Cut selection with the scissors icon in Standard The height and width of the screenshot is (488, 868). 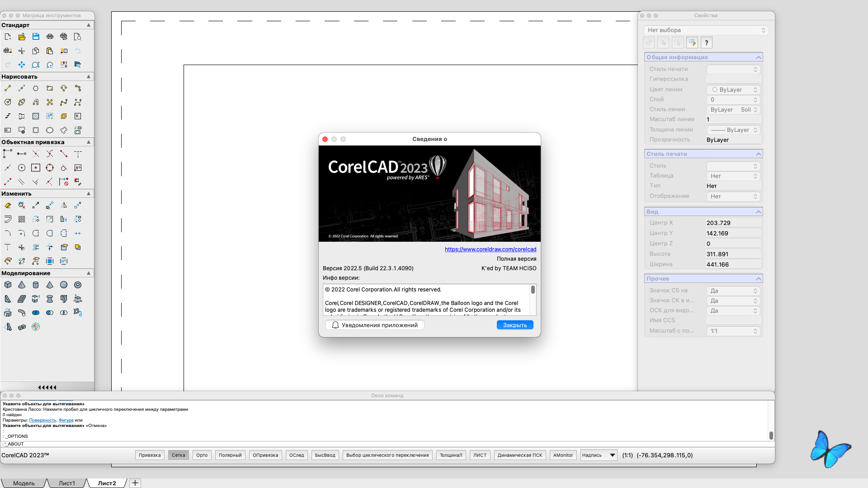(22, 51)
